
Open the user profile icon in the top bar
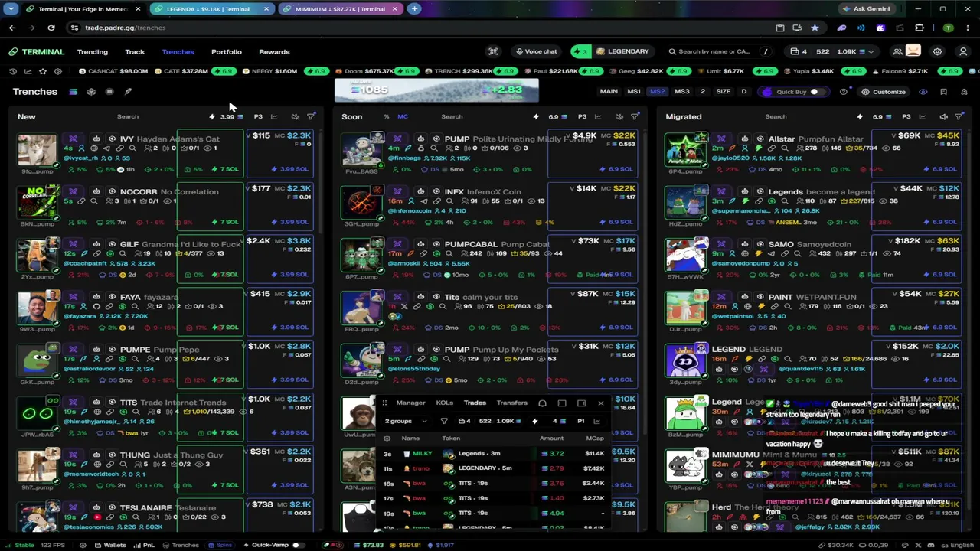point(963,52)
